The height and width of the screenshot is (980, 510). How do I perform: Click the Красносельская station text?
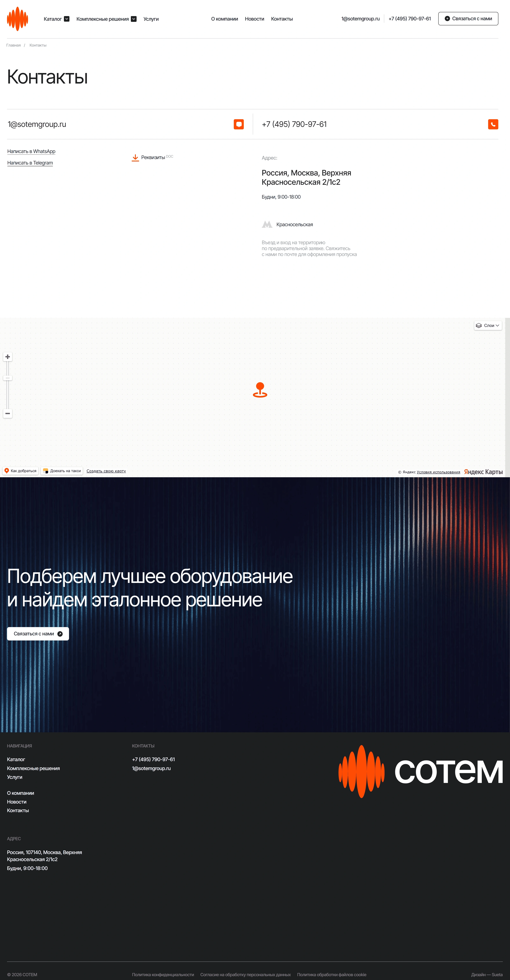(295, 224)
